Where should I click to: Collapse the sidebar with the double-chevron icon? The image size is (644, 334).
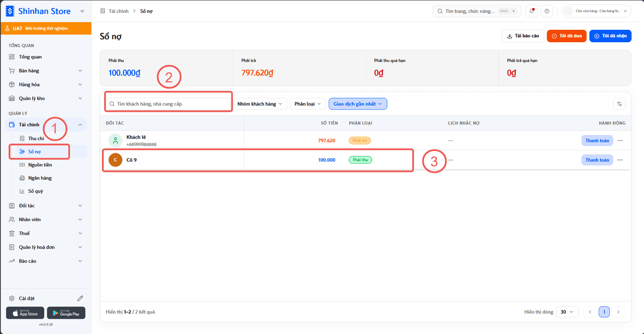(x=82, y=11)
